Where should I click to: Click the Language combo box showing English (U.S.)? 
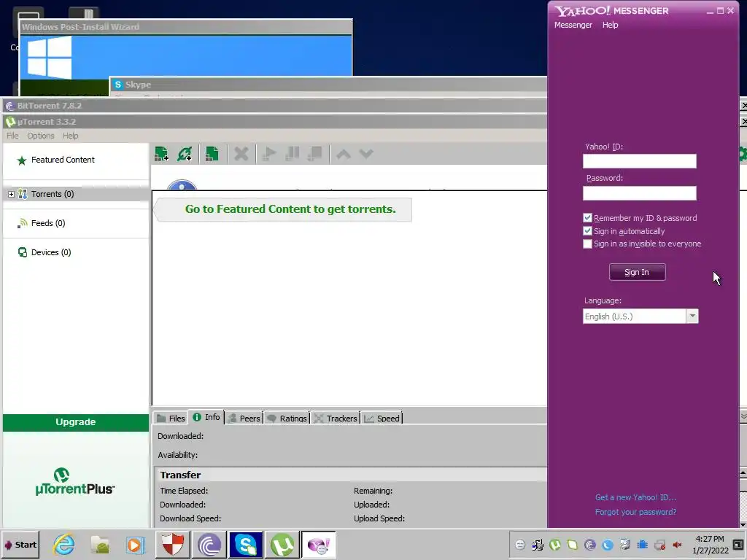(x=640, y=316)
